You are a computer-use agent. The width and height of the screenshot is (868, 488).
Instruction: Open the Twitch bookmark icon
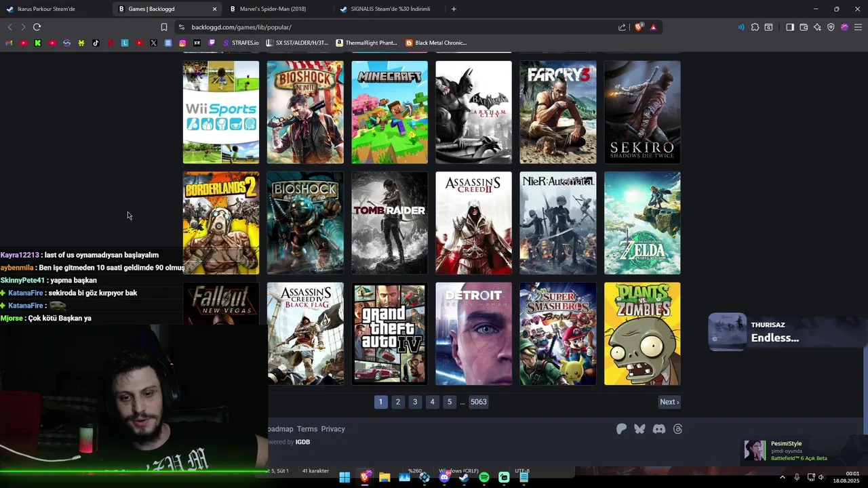(x=212, y=43)
